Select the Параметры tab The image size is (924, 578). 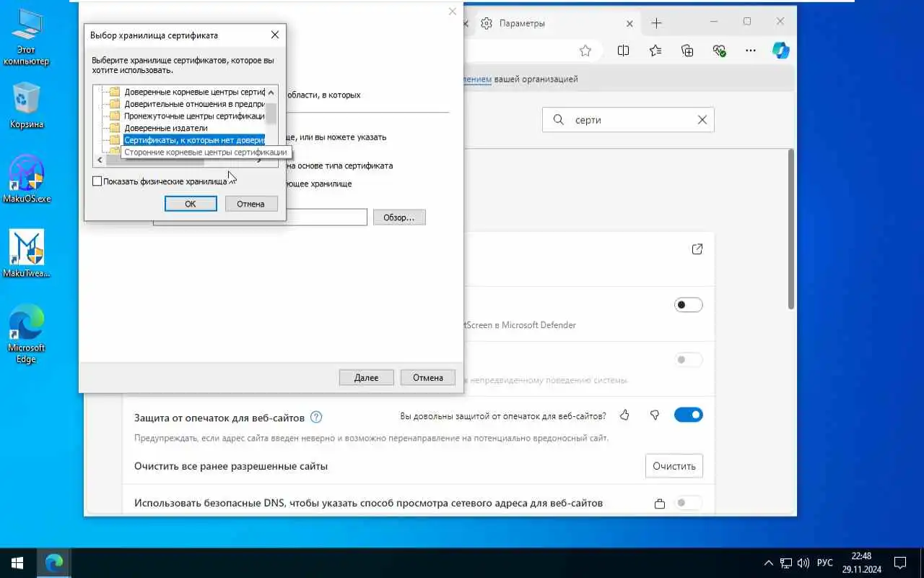pyautogui.click(x=556, y=23)
